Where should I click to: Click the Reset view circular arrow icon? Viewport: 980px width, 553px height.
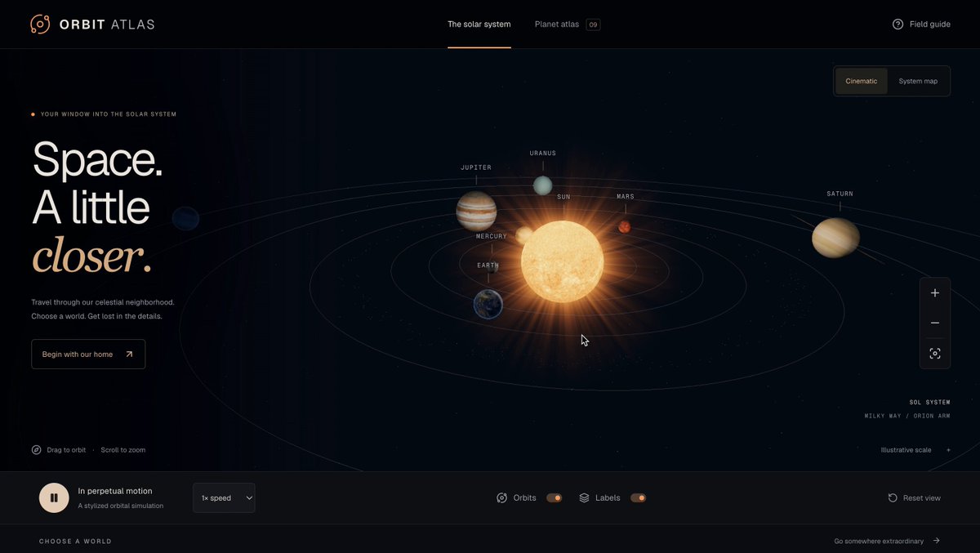point(893,497)
